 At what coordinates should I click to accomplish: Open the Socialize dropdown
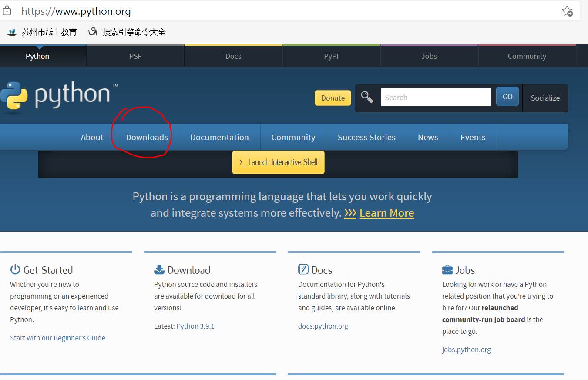tap(545, 98)
